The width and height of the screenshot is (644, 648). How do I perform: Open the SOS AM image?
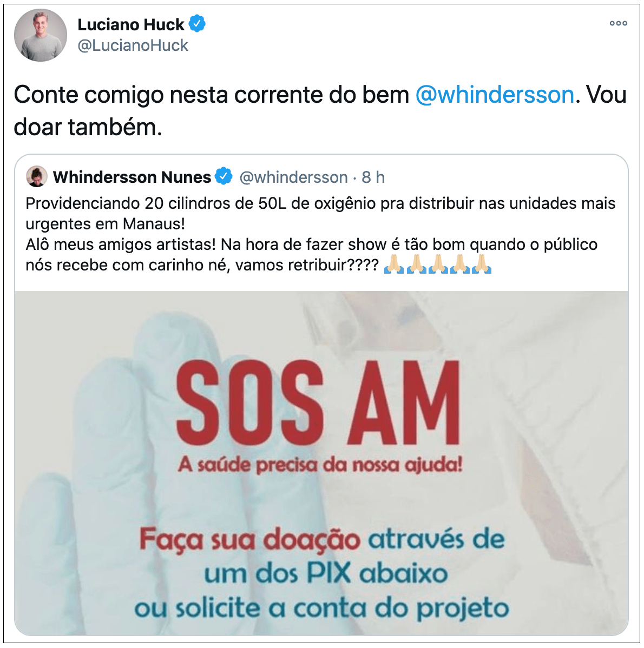click(x=321, y=463)
